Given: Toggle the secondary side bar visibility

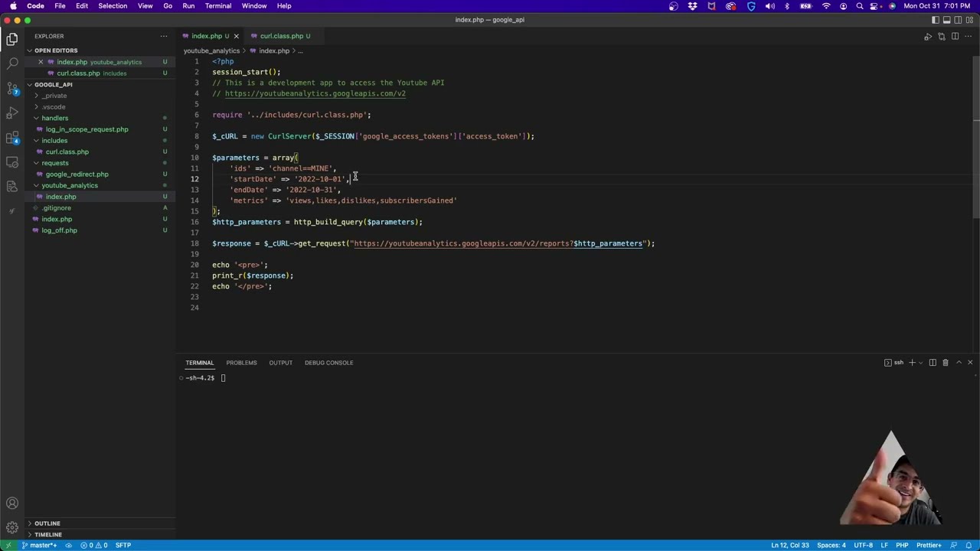Looking at the screenshot, I should point(958,20).
